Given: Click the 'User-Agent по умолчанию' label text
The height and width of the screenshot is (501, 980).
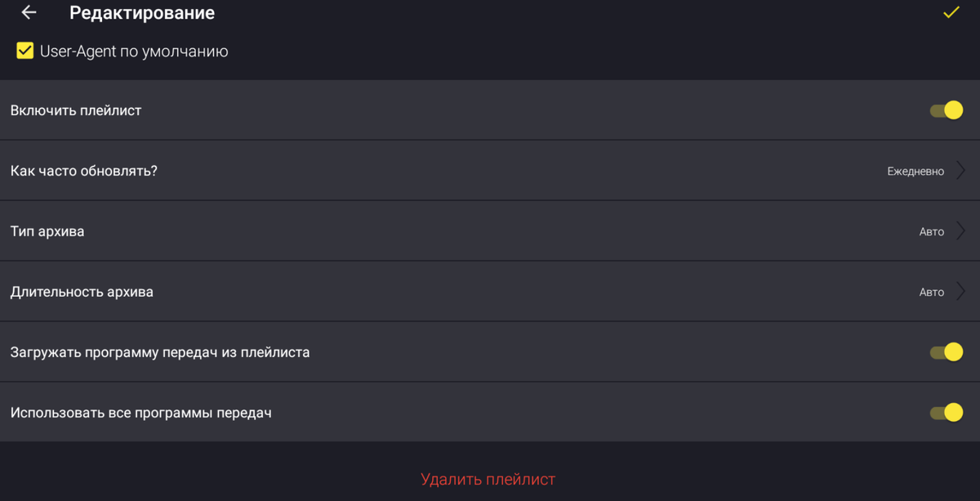Looking at the screenshot, I should point(134,51).
